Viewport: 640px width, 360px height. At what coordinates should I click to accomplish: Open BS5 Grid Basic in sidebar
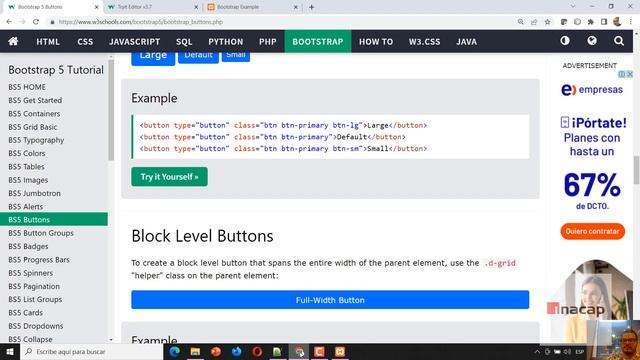[33, 127]
